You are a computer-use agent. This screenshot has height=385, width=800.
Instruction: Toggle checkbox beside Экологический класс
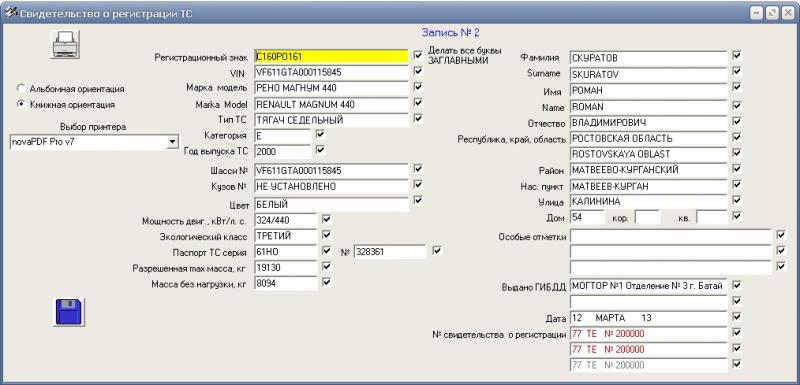327,235
